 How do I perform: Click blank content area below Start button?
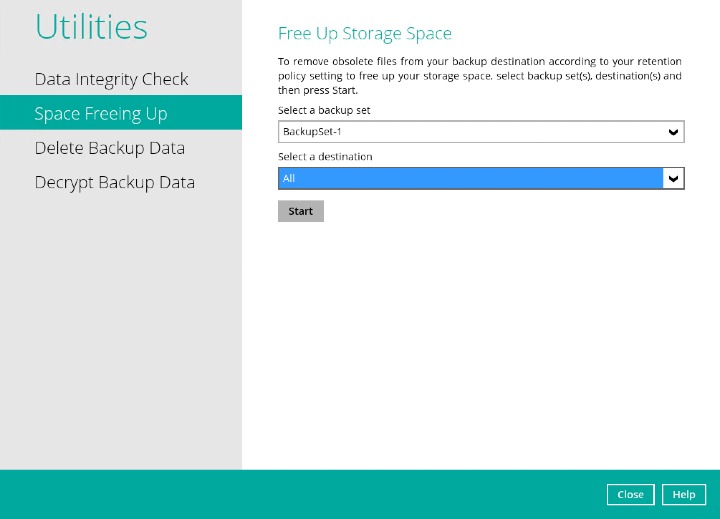click(480, 340)
